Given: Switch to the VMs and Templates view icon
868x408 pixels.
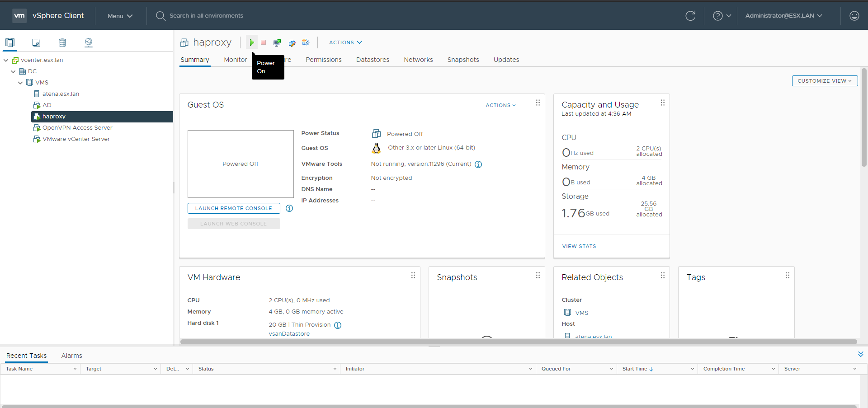Looking at the screenshot, I should 36,42.
